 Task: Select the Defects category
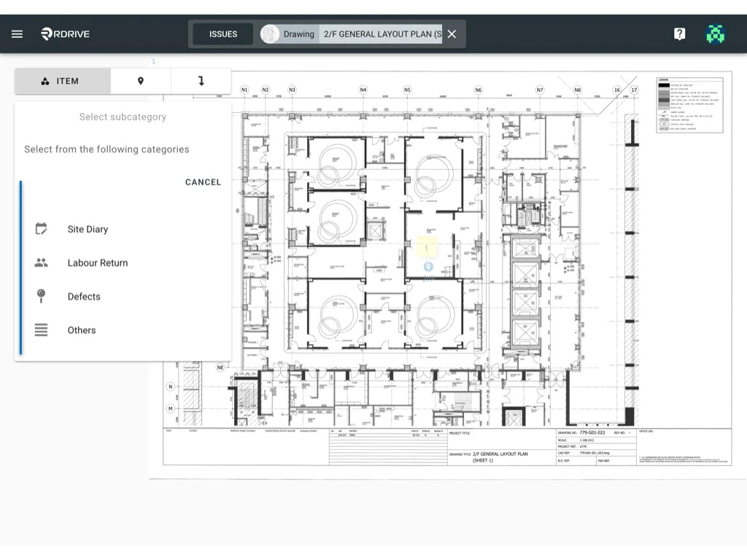pos(83,296)
